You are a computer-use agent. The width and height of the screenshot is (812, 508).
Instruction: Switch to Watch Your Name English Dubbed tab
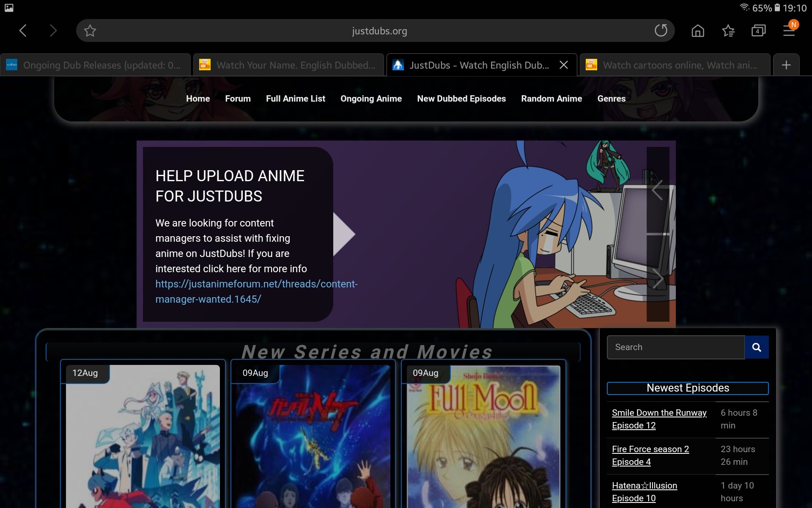point(288,65)
